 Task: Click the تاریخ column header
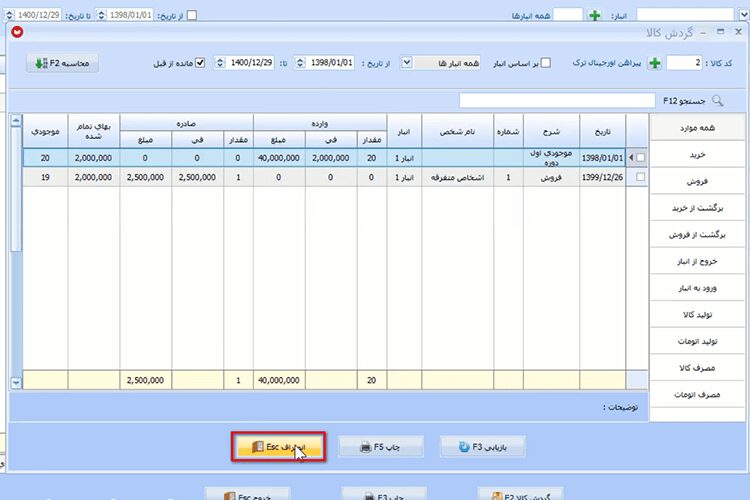tap(602, 132)
